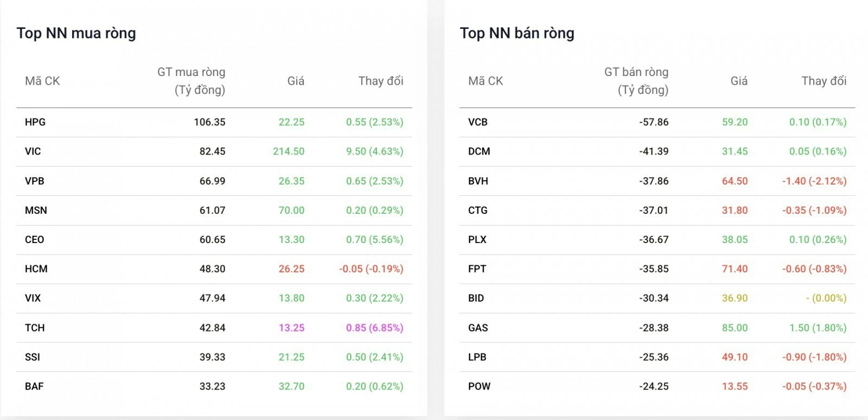Click CEO change 0.70 (5.56%)
This screenshot has width=868, height=420.
pyautogui.click(x=375, y=239)
